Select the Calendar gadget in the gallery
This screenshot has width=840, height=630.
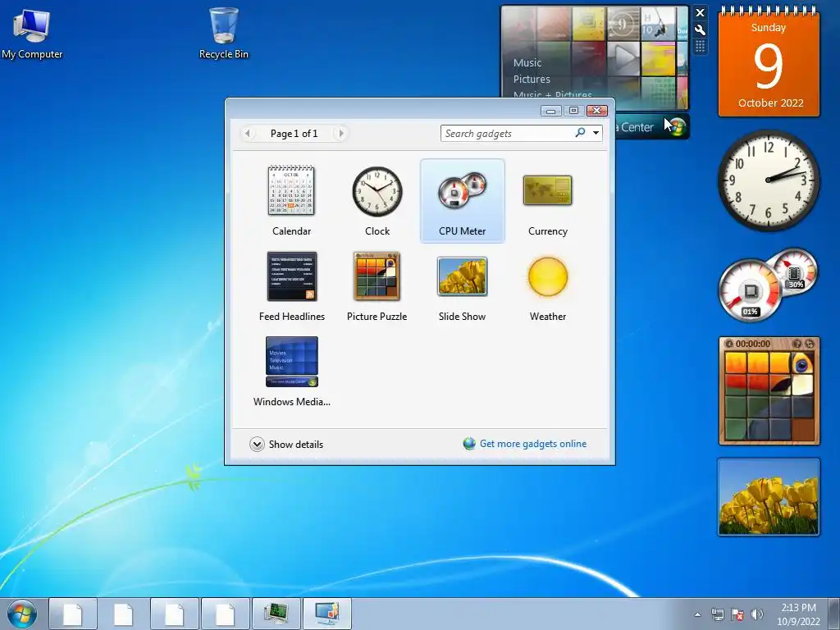click(x=291, y=201)
